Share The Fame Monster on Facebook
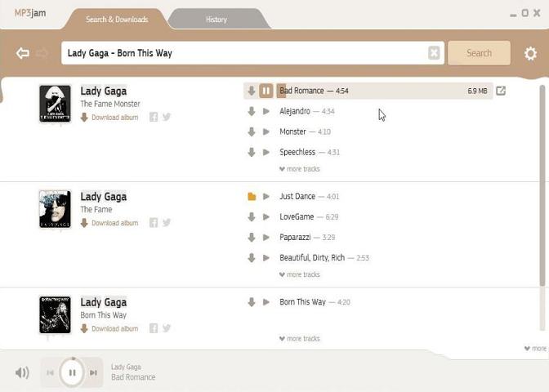549x392 pixels. tap(154, 117)
